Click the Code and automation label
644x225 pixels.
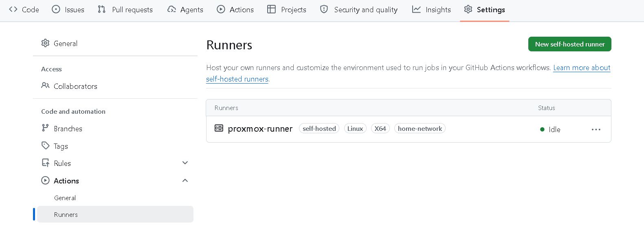tap(73, 111)
